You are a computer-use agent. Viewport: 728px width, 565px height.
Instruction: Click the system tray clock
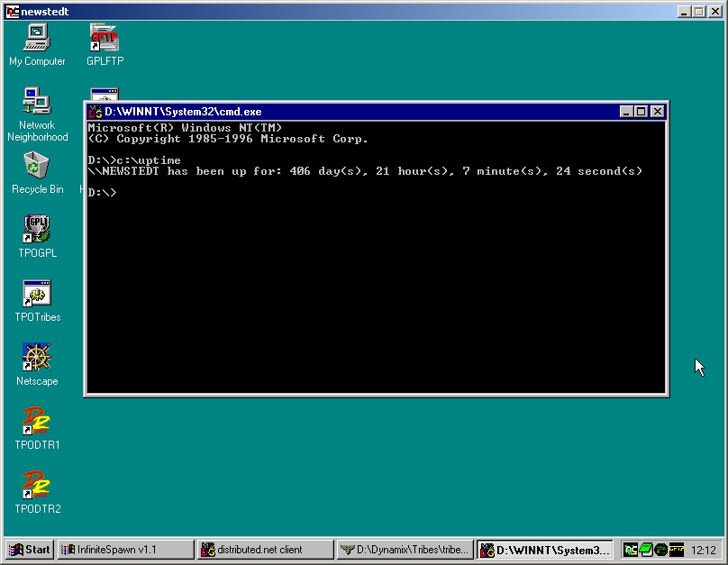703,550
